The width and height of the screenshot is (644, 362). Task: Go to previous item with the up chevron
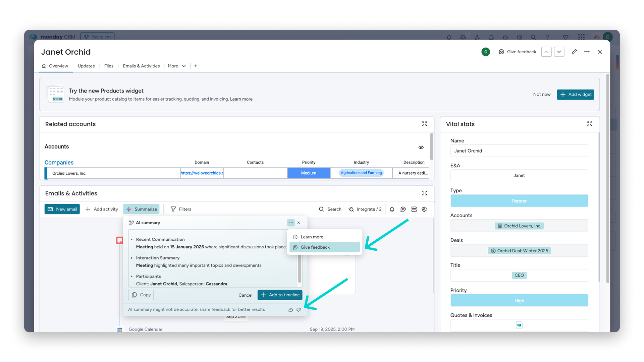tap(546, 52)
